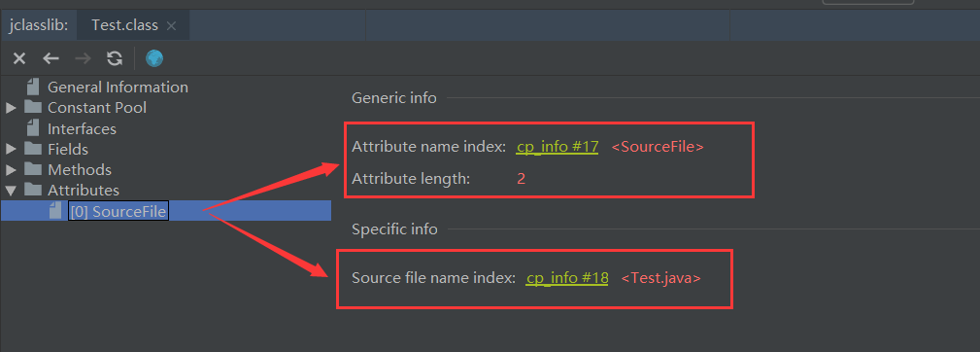Go back with the left arrow icon
The height and width of the screenshot is (352, 980).
pos(51,58)
